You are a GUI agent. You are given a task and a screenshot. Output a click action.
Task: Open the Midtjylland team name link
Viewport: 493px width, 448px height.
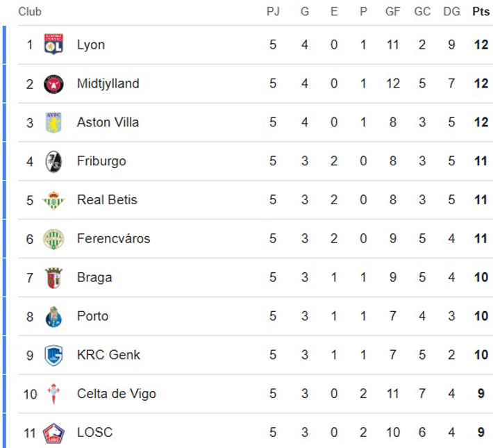[108, 83]
